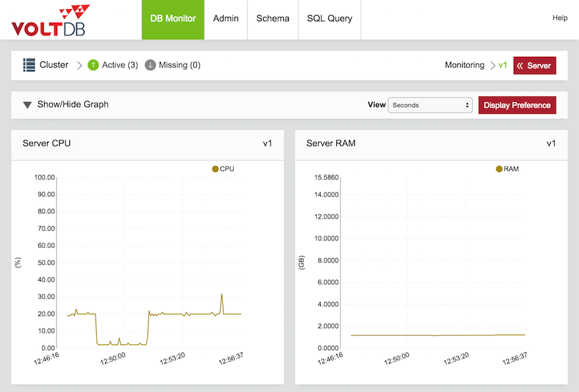The width and height of the screenshot is (579, 392).
Task: Click the Display Preference button
Action: tap(517, 105)
